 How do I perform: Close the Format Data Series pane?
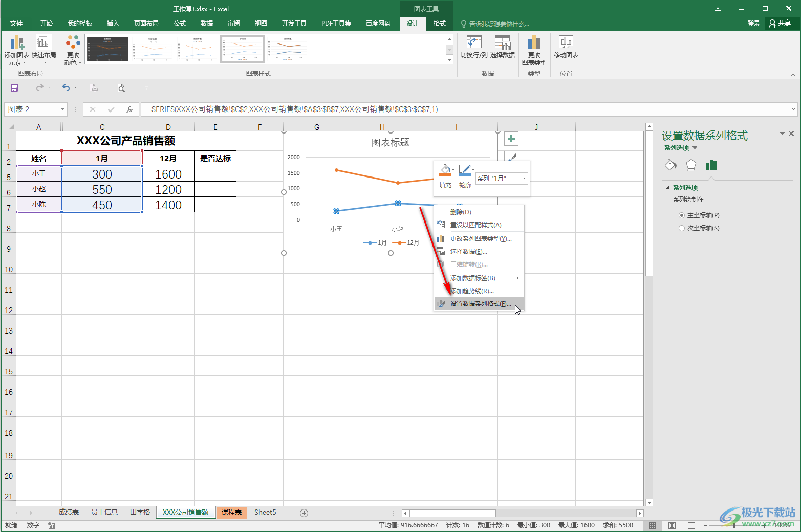pyautogui.click(x=791, y=134)
